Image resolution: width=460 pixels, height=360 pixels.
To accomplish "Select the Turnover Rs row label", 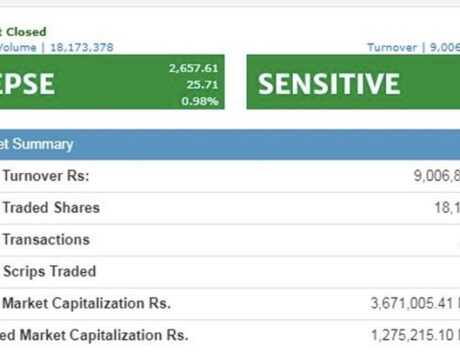I will pos(46,176).
